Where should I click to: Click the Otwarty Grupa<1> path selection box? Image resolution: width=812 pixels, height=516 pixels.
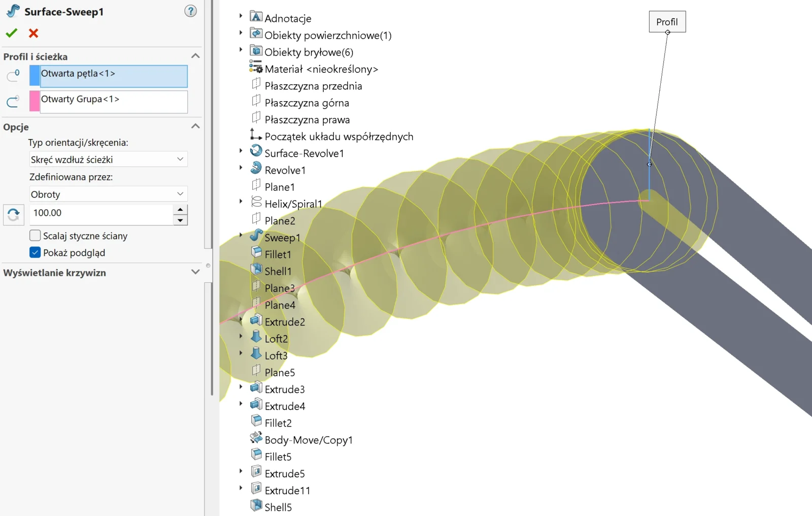(x=114, y=102)
